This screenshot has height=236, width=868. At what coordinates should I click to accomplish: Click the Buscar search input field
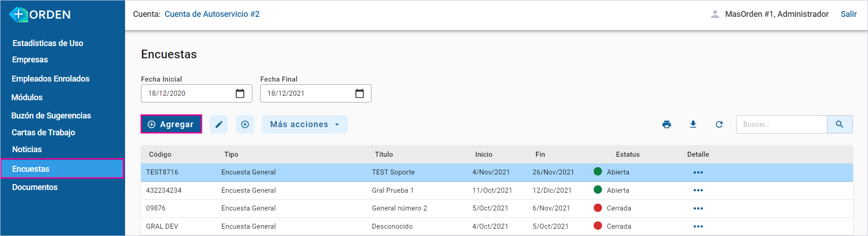point(781,124)
